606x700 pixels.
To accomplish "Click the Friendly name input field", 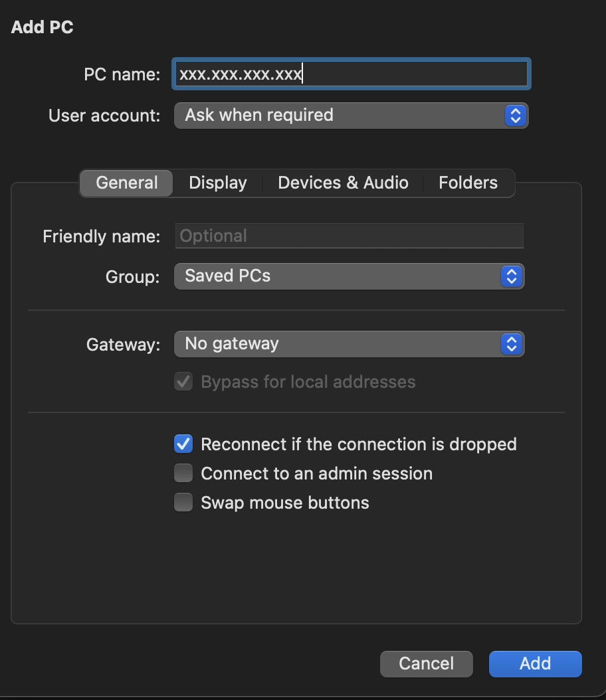I will (x=350, y=236).
